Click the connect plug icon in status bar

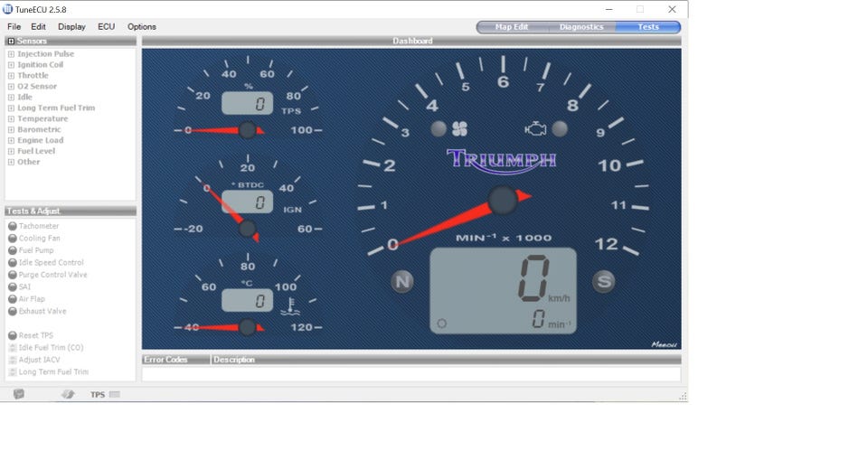click(x=68, y=395)
